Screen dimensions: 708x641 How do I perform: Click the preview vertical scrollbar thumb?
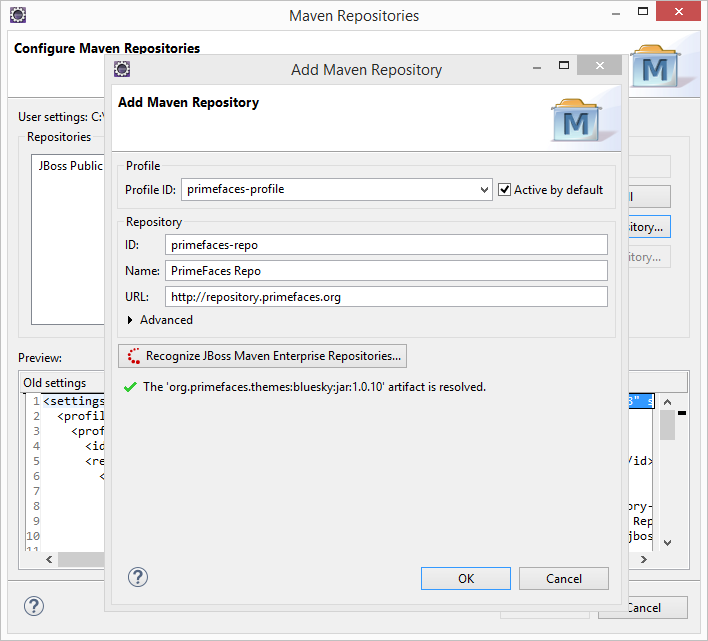point(667,424)
